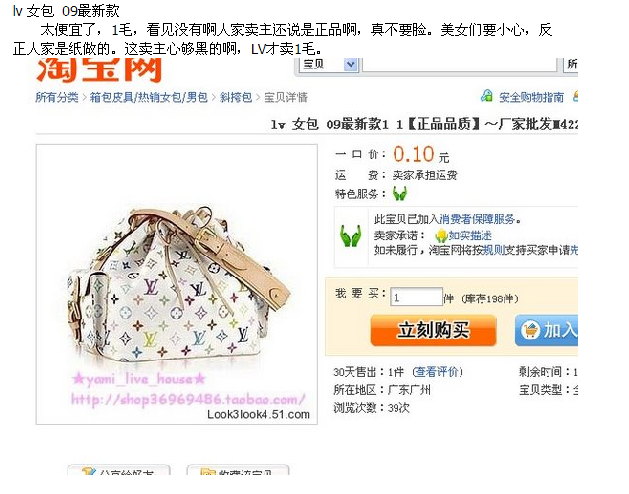The width and height of the screenshot is (629, 494).
Task: Open the 斜挎包 breadcrumb link
Action: (236, 97)
